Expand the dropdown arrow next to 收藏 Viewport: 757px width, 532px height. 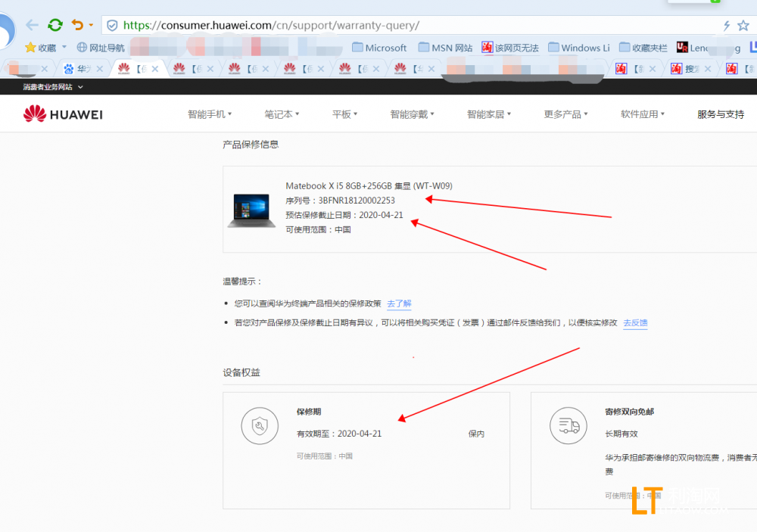tap(64, 48)
